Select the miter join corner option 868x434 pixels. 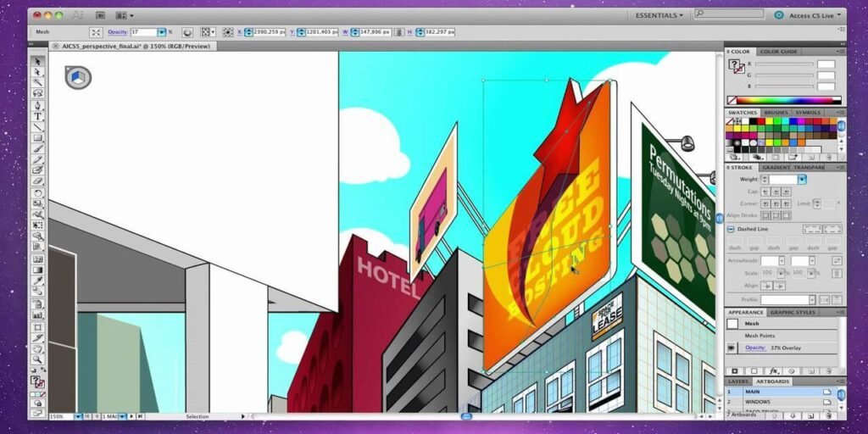(765, 203)
